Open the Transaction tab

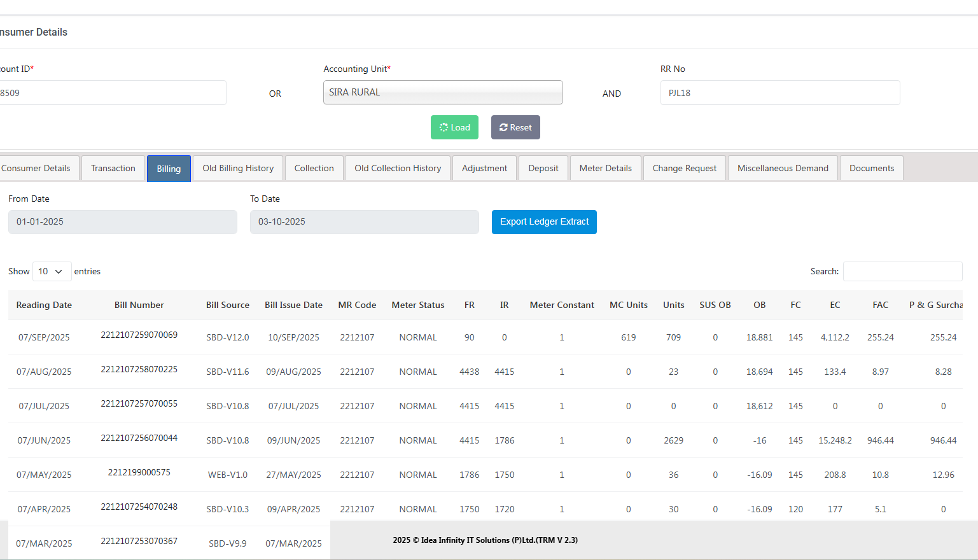(113, 169)
